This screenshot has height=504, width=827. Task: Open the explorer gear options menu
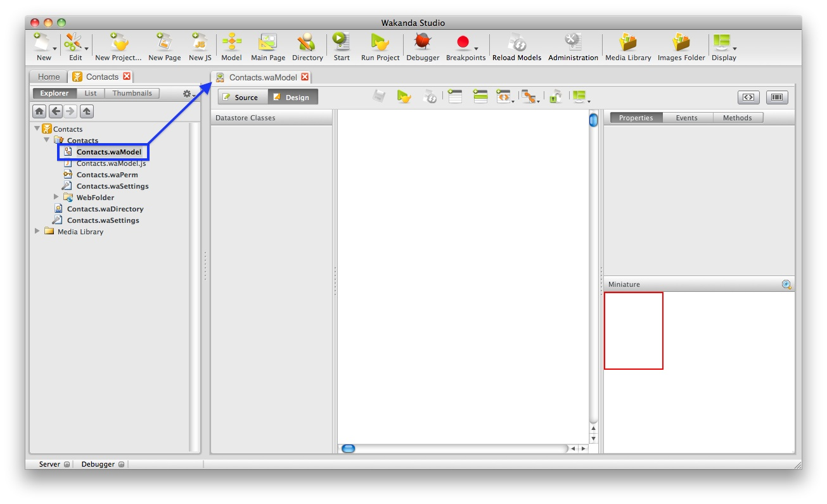189,94
